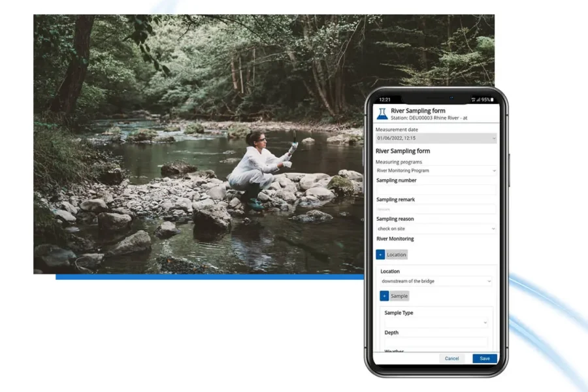Tap the 12:21 clock in status bar
Screen dimensions: 588x392
tap(385, 99)
